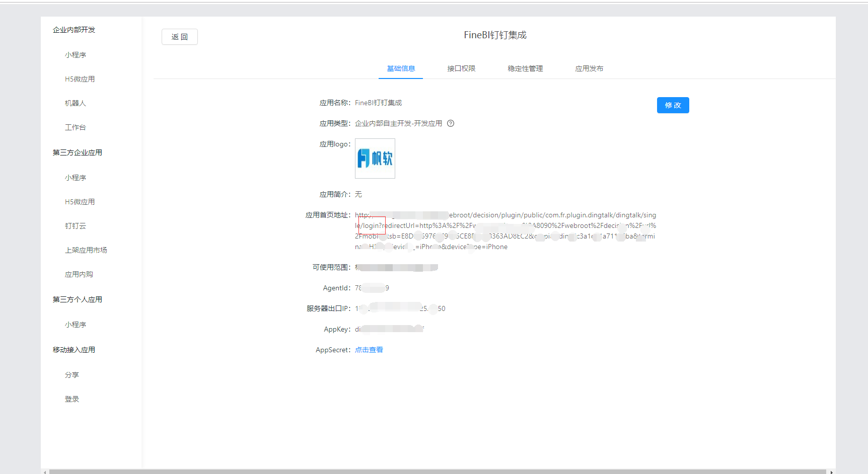
Task: Switch to the 基础信息 tab
Action: [401, 68]
